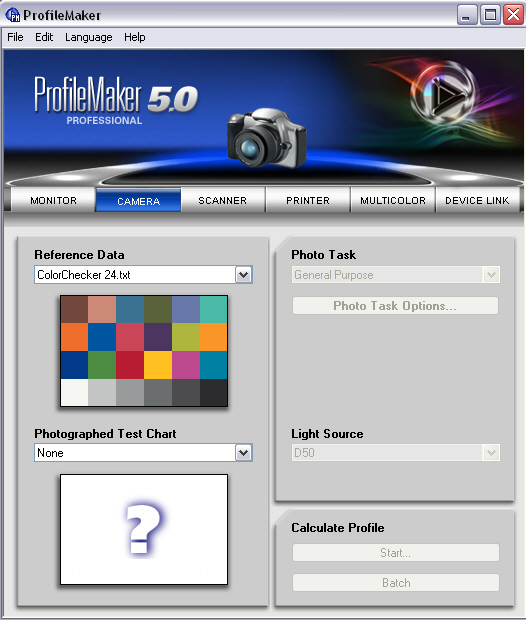
Task: Click the None test chart combo field
Action: (143, 453)
